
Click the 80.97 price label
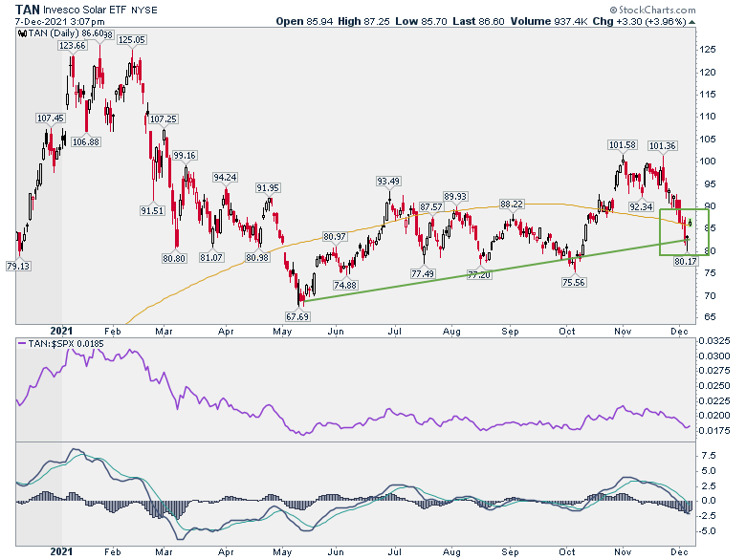[x=335, y=237]
